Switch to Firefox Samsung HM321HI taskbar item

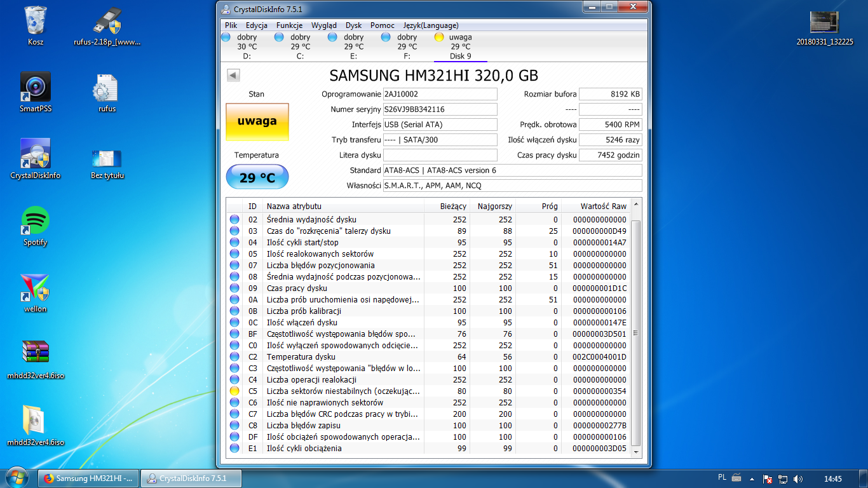click(x=89, y=478)
